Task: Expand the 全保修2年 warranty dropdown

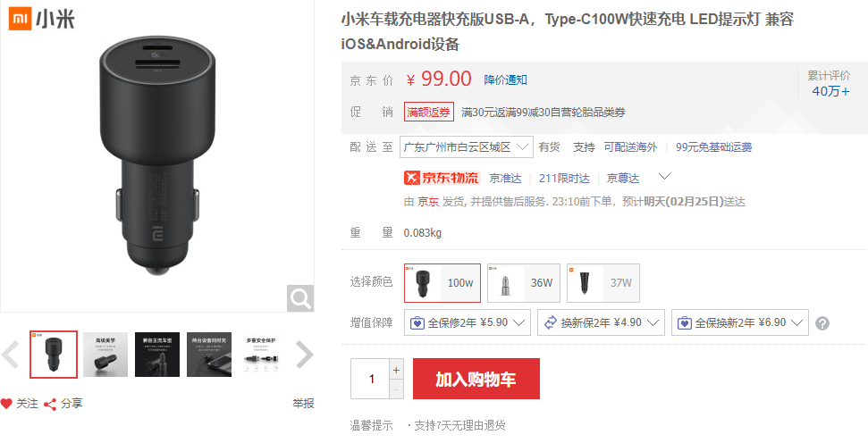Action: (468, 322)
